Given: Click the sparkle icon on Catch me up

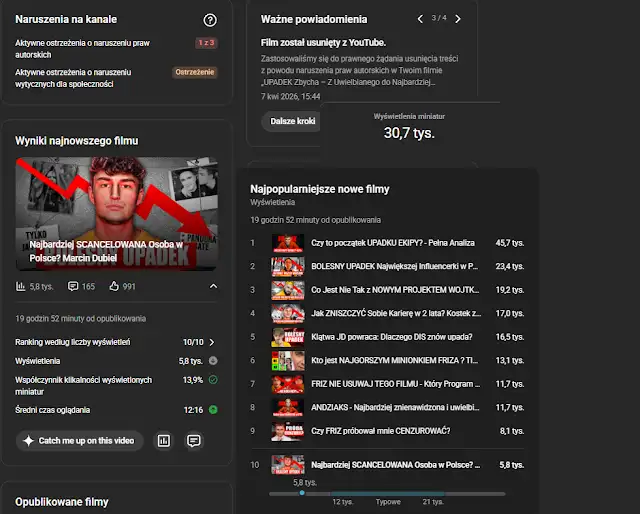Looking at the screenshot, I should click(28, 441).
